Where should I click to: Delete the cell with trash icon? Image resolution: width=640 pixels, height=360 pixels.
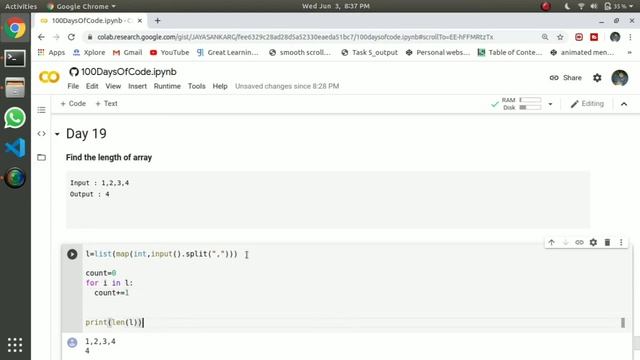point(607,242)
